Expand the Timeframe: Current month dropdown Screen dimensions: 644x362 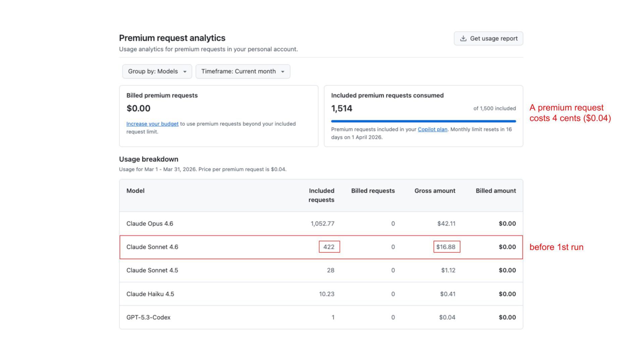(243, 71)
